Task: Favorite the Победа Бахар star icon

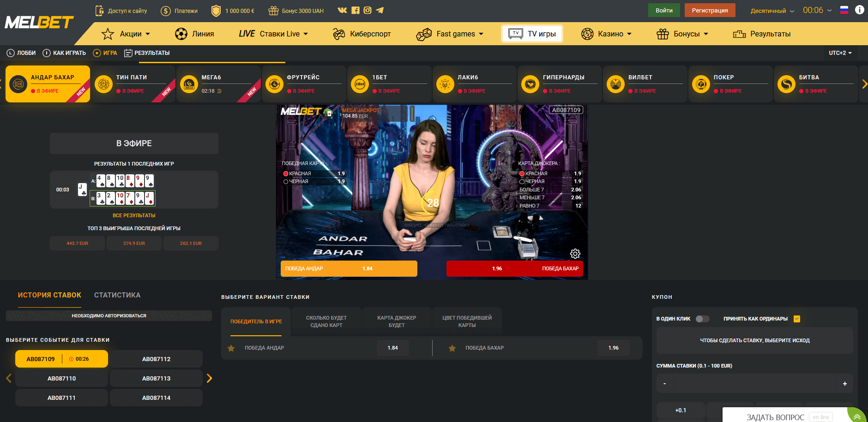Action: pos(452,348)
